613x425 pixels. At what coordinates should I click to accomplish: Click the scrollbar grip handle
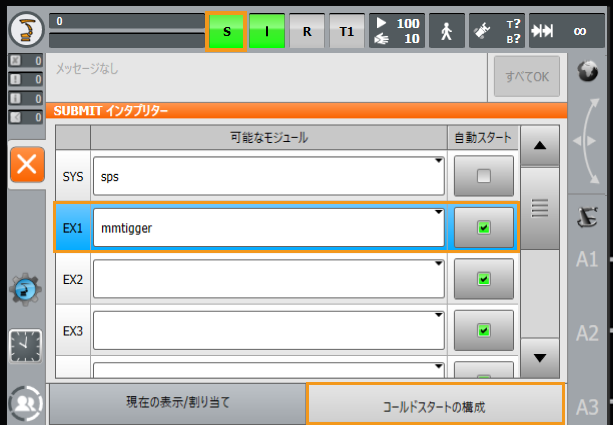point(540,208)
